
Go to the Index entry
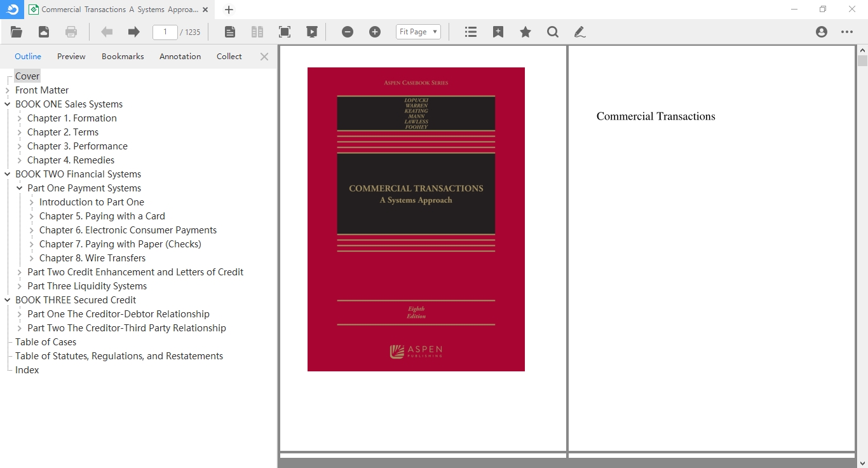coord(27,370)
